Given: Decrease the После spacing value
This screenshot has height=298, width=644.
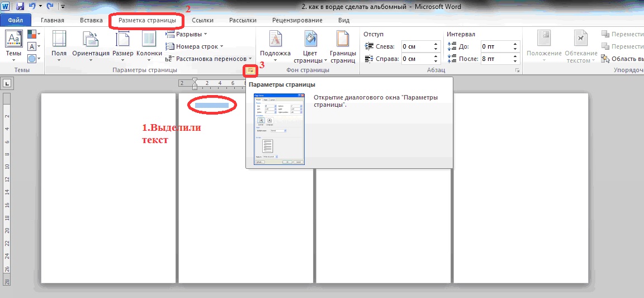Looking at the screenshot, I should click(515, 62).
